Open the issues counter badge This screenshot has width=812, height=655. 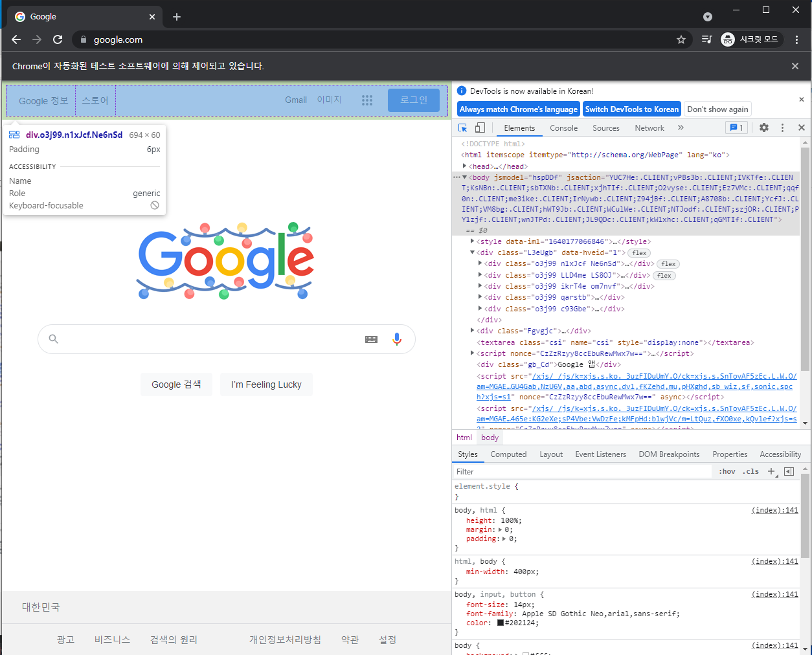pyautogui.click(x=737, y=128)
